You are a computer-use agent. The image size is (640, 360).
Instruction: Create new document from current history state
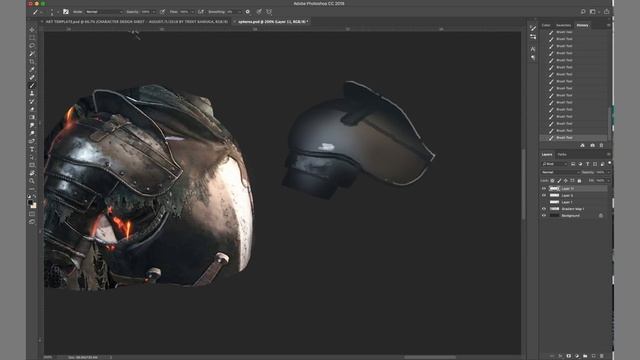(x=582, y=145)
